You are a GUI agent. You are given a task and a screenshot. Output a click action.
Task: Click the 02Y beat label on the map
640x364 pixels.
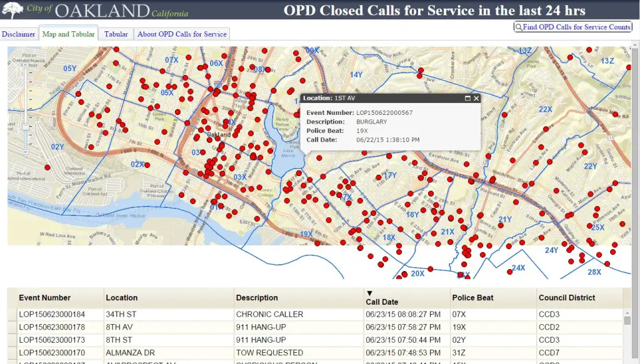click(57, 147)
